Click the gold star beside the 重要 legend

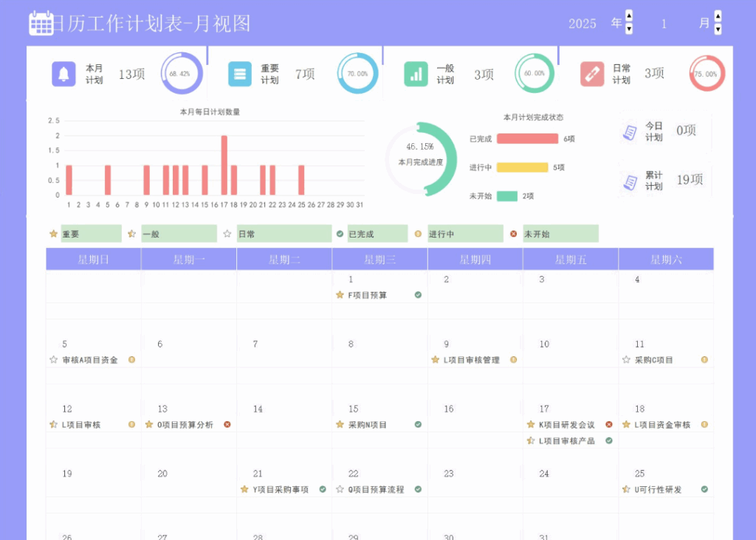coord(53,234)
